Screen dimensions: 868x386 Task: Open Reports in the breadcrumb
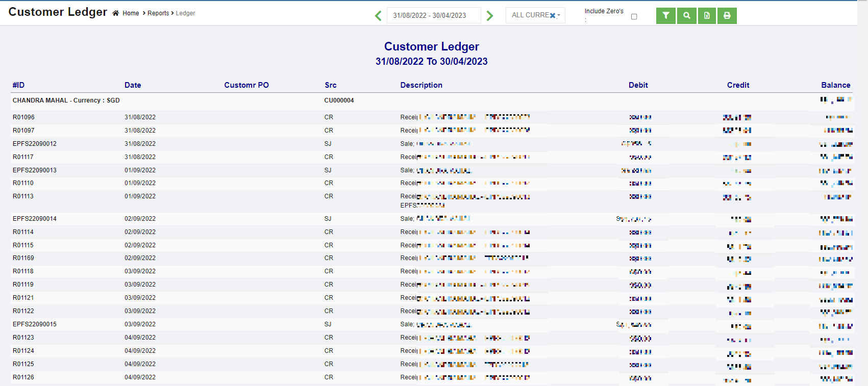click(158, 13)
